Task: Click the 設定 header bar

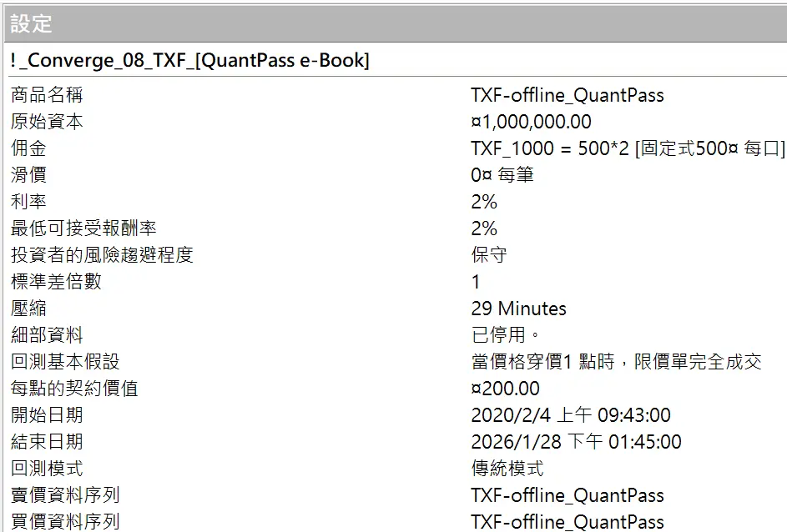Action: tap(393, 24)
